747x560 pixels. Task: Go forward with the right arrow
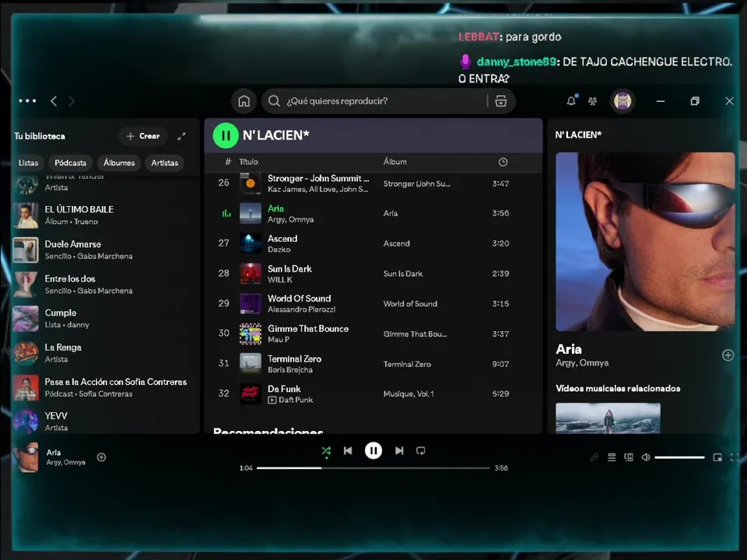pyautogui.click(x=72, y=101)
